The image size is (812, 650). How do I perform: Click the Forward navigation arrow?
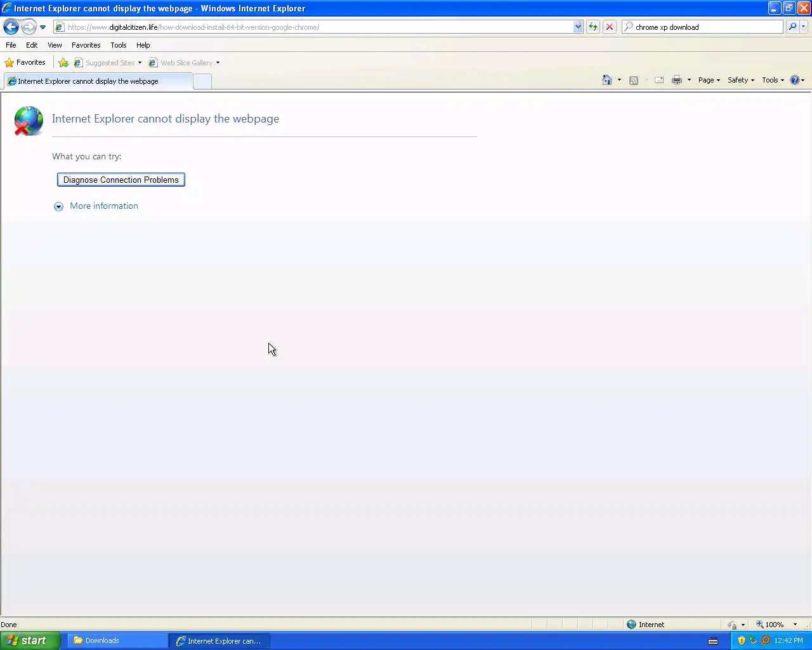29,27
